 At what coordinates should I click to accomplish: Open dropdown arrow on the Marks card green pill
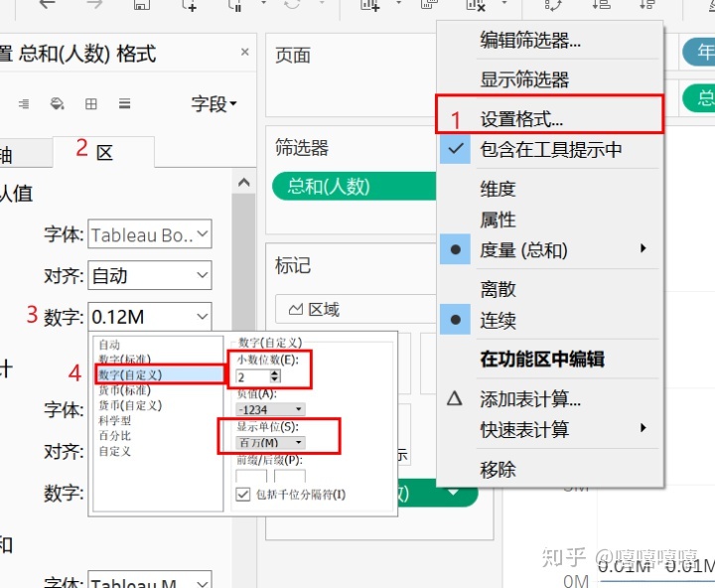tap(454, 493)
